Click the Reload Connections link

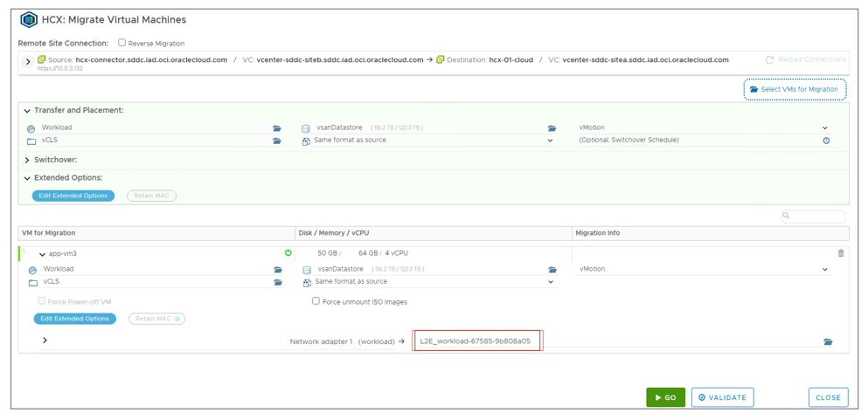tap(807, 59)
